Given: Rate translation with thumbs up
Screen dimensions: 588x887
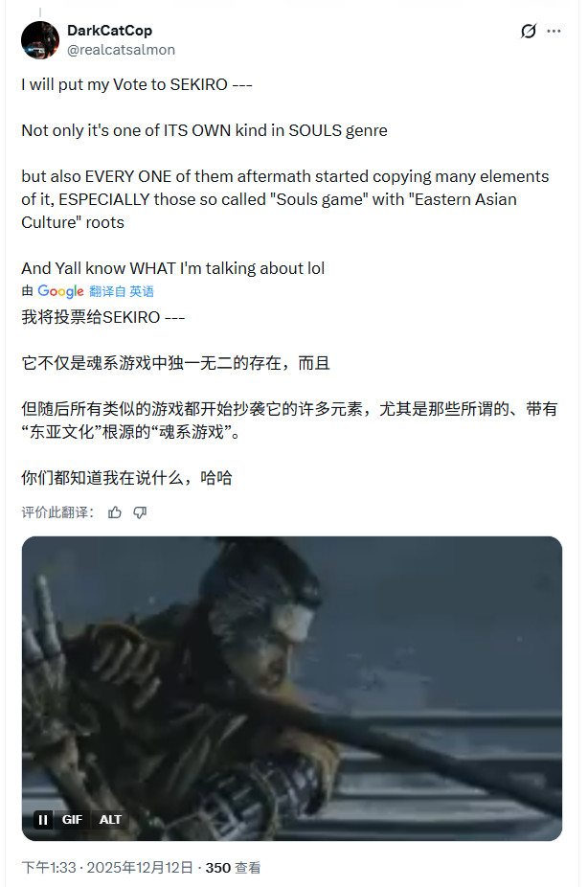Looking at the screenshot, I should pos(115,512).
